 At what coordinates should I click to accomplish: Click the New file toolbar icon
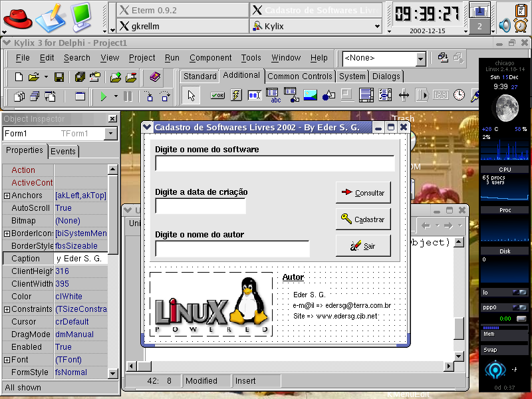click(x=19, y=77)
